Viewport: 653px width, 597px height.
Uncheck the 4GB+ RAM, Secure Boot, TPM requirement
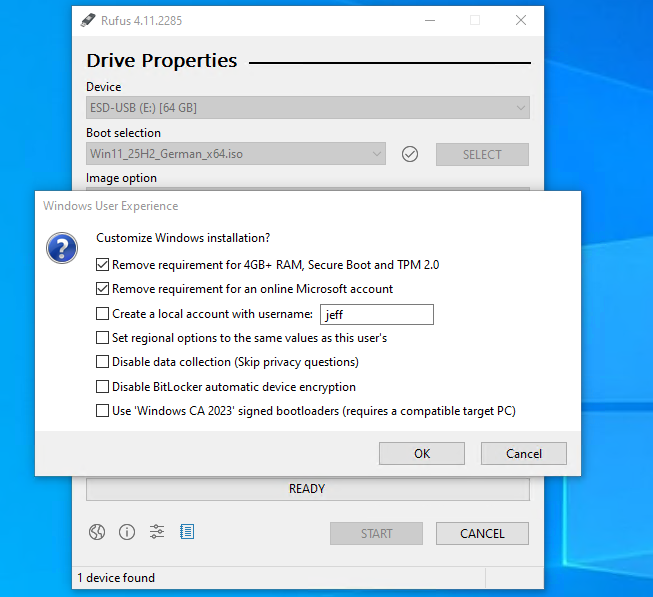103,265
